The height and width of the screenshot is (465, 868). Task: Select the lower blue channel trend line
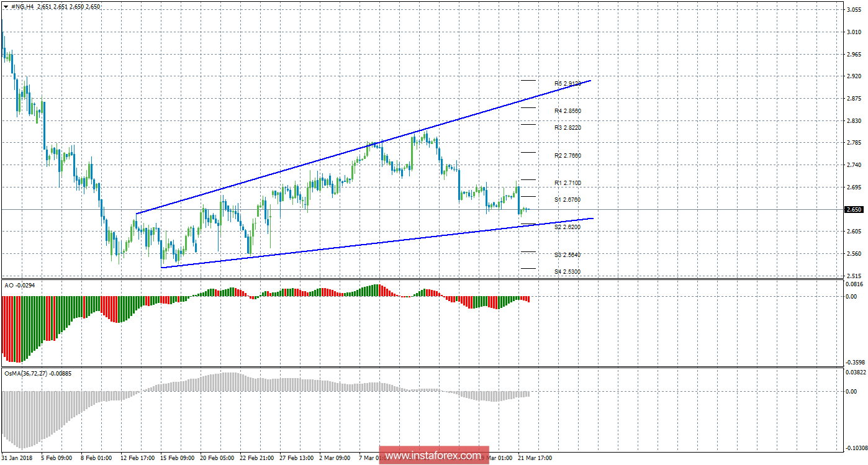coord(377,243)
